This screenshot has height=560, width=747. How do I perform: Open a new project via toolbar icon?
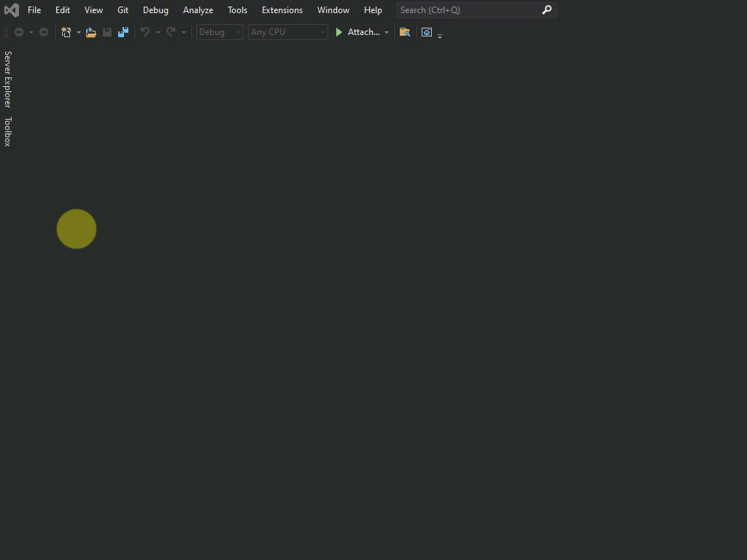coord(66,32)
